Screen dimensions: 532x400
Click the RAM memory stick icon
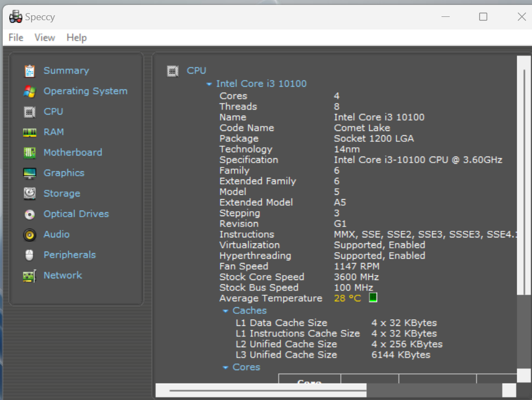point(29,132)
